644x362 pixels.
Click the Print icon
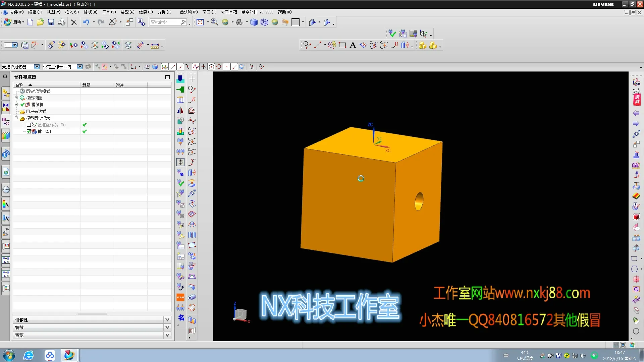pos(61,22)
